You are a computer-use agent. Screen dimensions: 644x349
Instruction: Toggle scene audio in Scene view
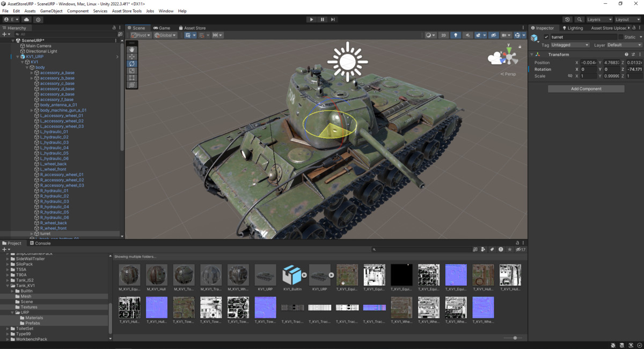point(467,35)
